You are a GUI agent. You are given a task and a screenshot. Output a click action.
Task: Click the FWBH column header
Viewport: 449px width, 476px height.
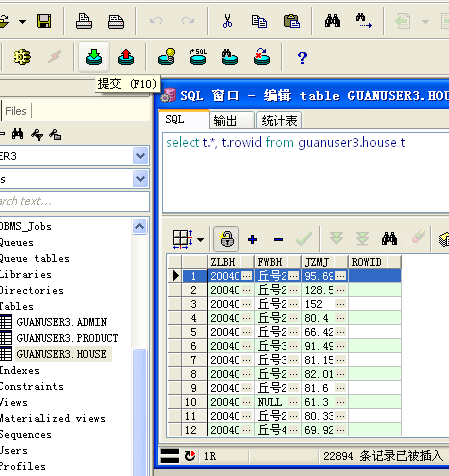278,262
